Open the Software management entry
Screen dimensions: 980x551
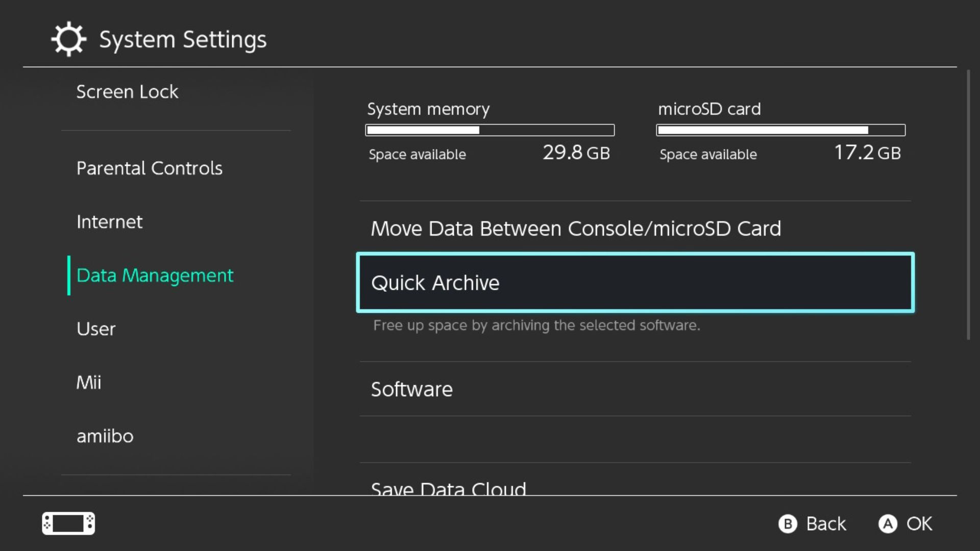(x=412, y=389)
